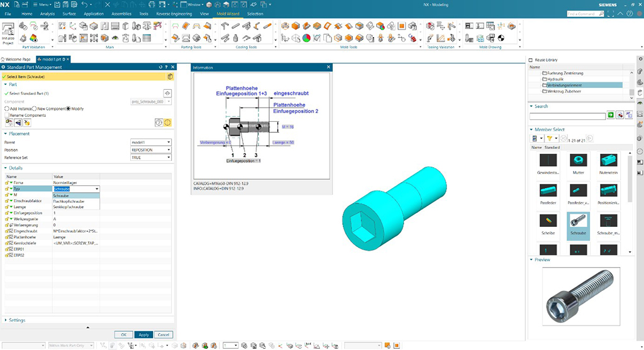Open the Analysis ribbon tab
The height and width of the screenshot is (350, 644).
(x=47, y=14)
